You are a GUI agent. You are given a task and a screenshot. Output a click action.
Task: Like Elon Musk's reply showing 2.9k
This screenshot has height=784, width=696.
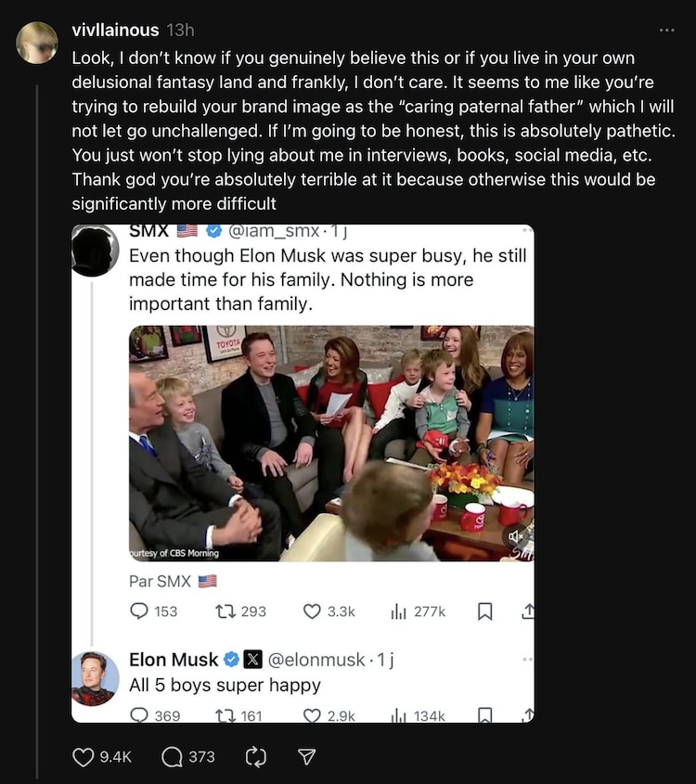(x=313, y=715)
